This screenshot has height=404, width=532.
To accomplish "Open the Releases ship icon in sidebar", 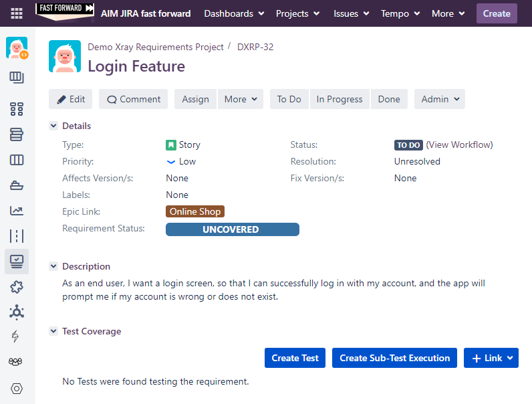I will tap(17, 185).
